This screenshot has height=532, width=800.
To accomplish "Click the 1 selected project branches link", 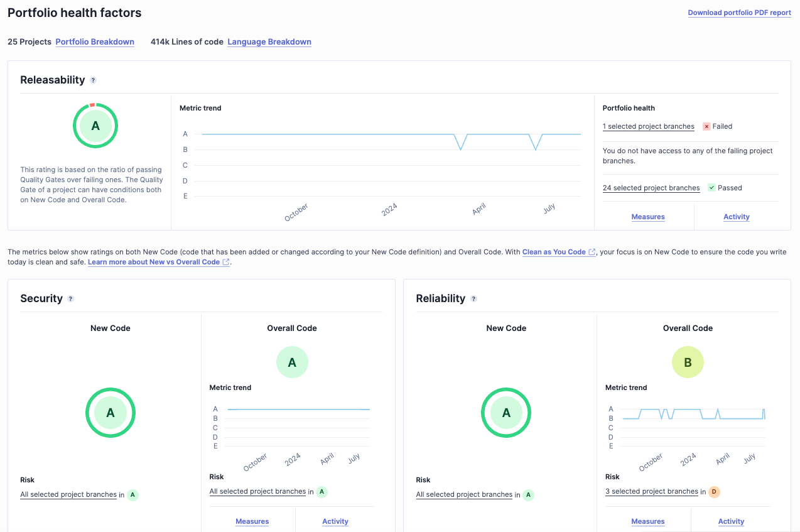I will click(x=648, y=126).
